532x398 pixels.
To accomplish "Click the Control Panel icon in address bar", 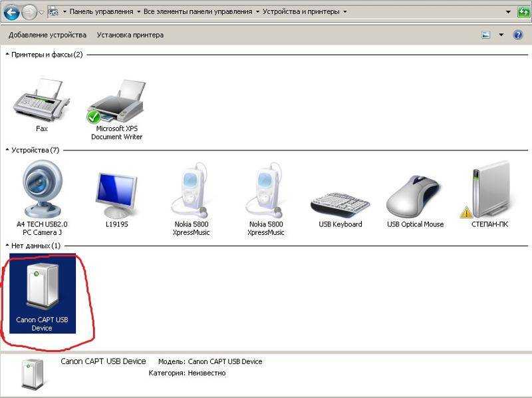I will pos(53,12).
